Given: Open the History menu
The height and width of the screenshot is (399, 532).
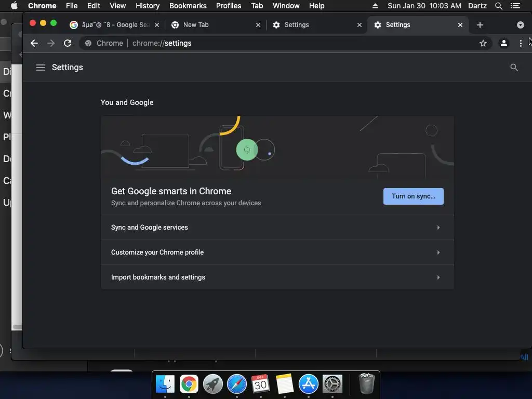Looking at the screenshot, I should tap(148, 6).
